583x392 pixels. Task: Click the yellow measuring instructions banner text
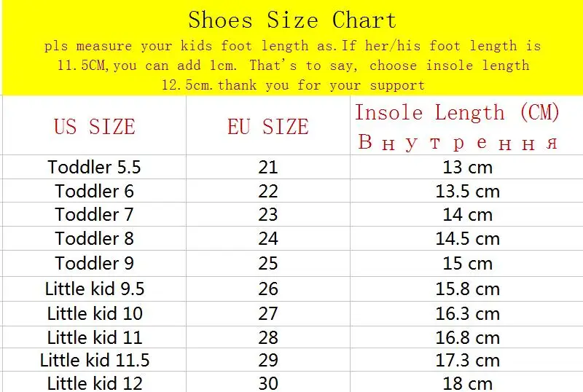coord(292,66)
